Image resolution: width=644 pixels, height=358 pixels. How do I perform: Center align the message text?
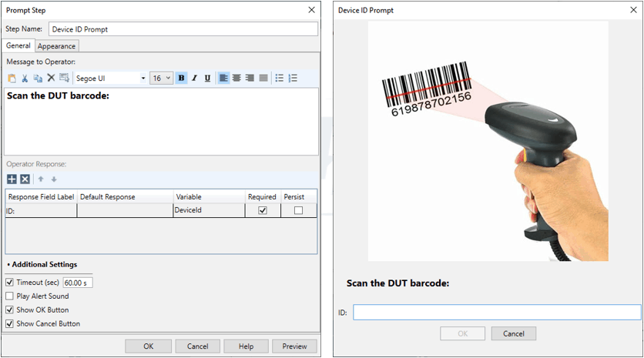pos(236,79)
